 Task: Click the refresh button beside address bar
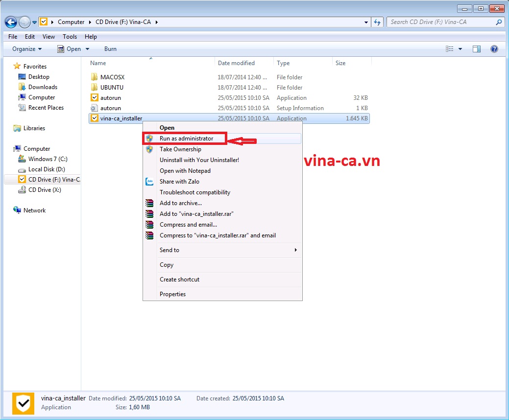click(377, 22)
